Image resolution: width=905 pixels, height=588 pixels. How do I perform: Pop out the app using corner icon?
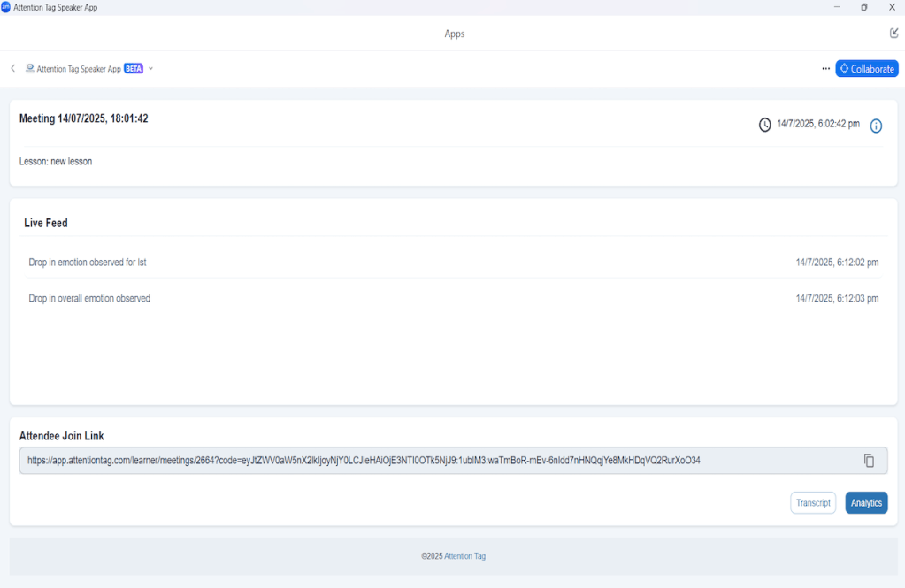point(894,33)
